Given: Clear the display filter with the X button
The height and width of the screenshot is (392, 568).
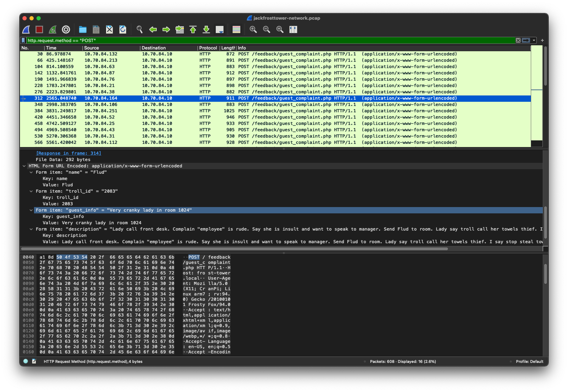Looking at the screenshot, I should [518, 41].
